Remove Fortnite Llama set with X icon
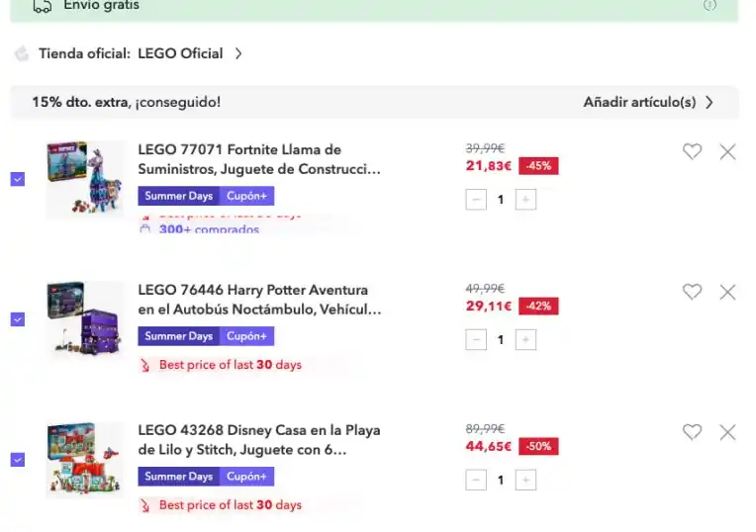Image resolution: width=756 pixels, height=532 pixels. click(727, 152)
